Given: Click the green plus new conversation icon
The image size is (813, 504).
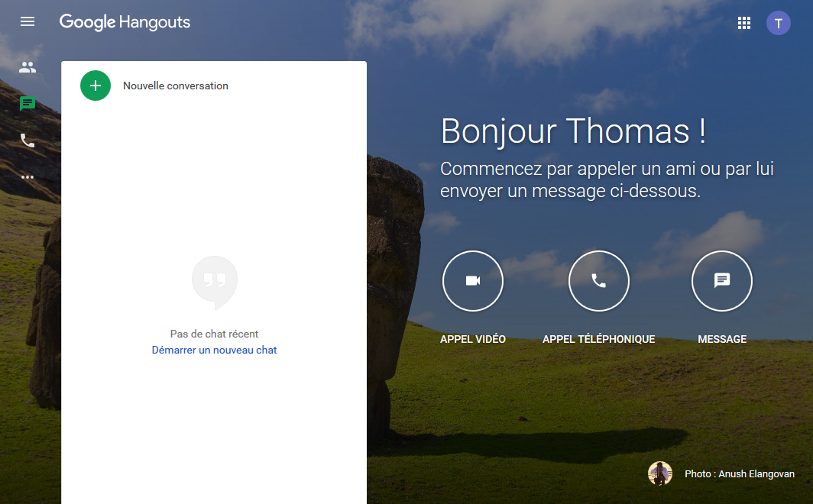Looking at the screenshot, I should tap(96, 86).
